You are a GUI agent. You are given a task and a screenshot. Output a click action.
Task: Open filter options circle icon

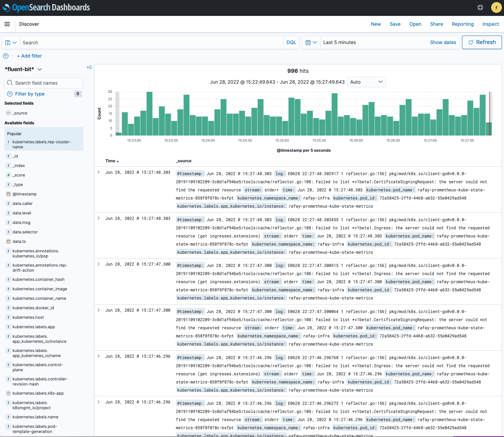point(6,56)
